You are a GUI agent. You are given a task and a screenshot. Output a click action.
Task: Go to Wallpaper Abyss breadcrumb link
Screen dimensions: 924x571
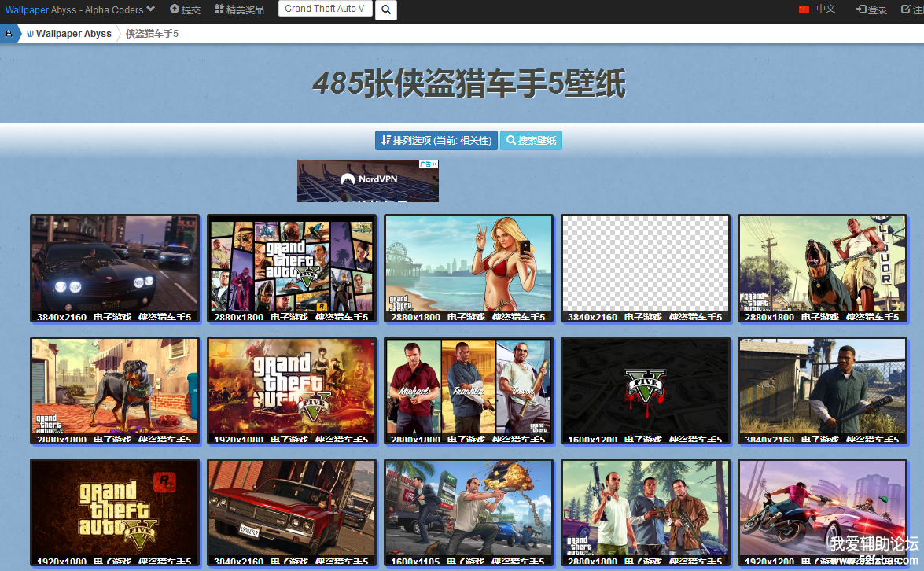[69, 34]
